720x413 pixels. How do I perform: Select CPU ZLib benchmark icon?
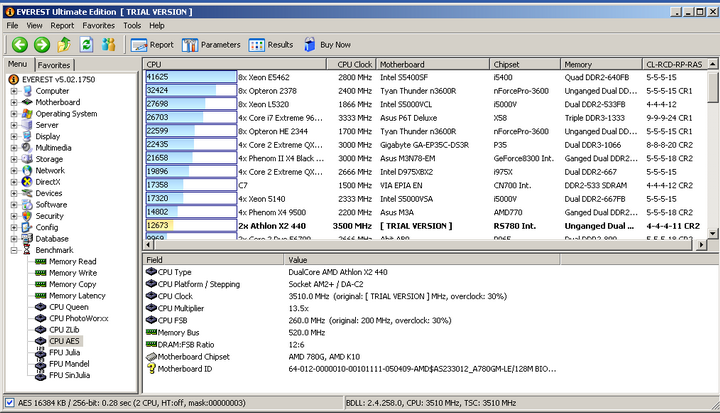41,329
